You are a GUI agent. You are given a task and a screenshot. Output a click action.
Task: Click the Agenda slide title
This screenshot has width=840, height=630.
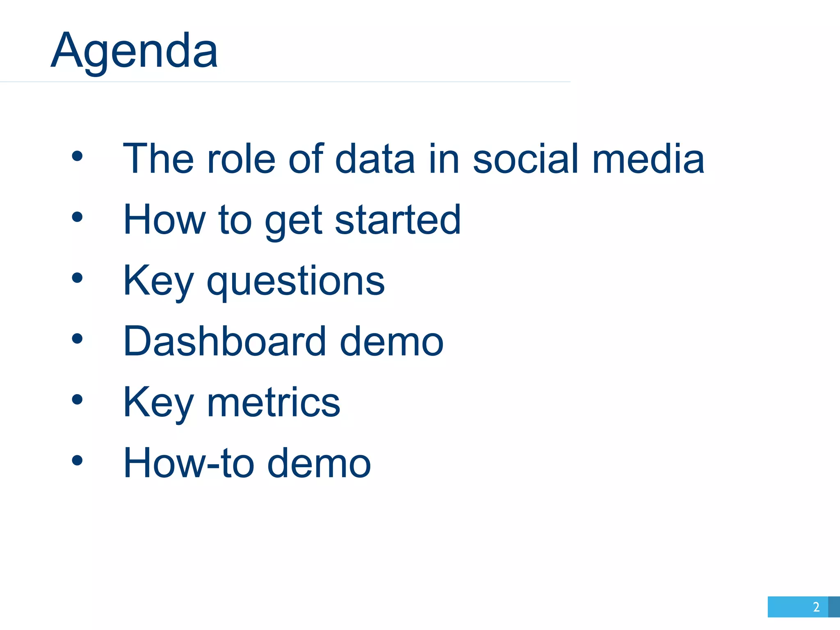click(134, 52)
